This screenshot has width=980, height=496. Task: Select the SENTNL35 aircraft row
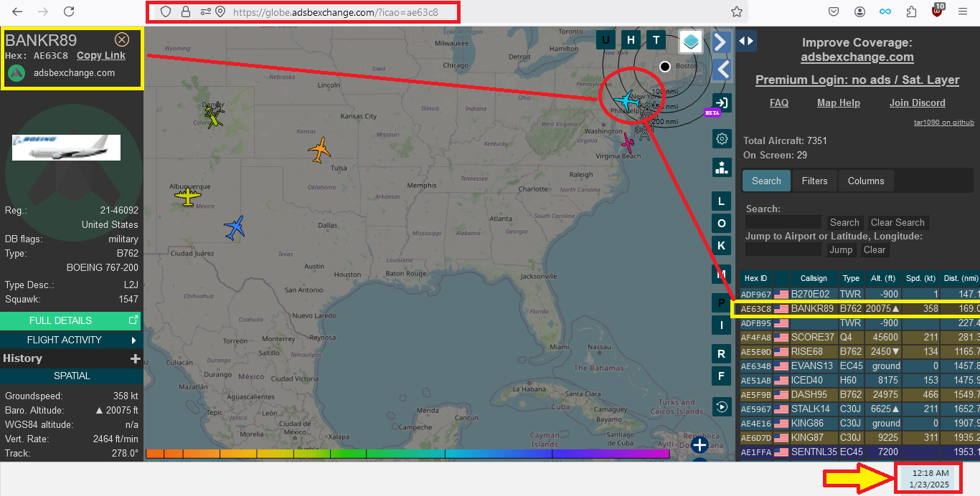tap(859, 452)
